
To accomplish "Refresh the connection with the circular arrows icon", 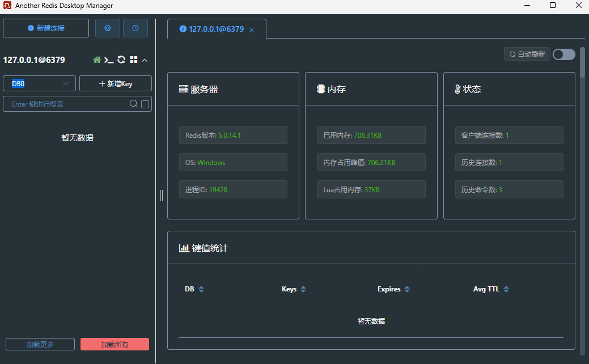I will [x=121, y=60].
